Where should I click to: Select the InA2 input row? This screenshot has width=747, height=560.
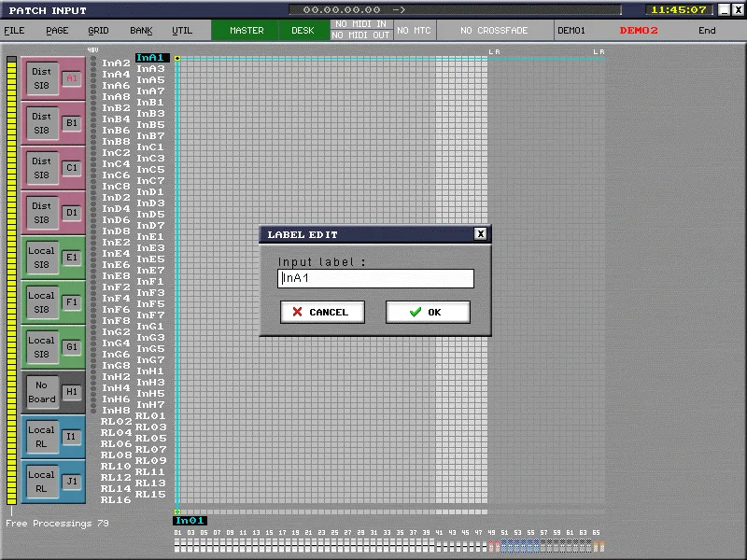click(x=116, y=63)
